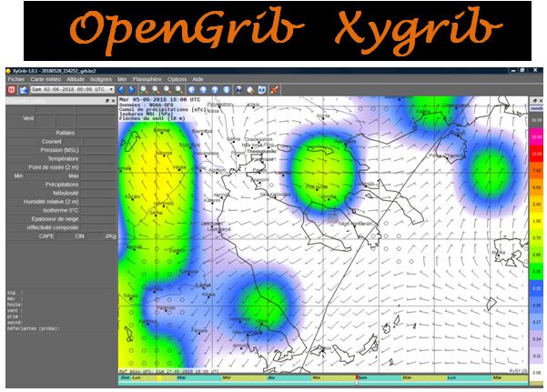Click the Température row
Screen dimensions: 547x392
pyautogui.click(x=61, y=158)
